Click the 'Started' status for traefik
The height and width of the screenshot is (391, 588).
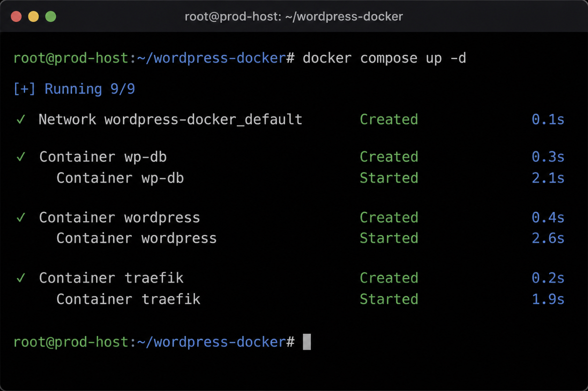[389, 299]
